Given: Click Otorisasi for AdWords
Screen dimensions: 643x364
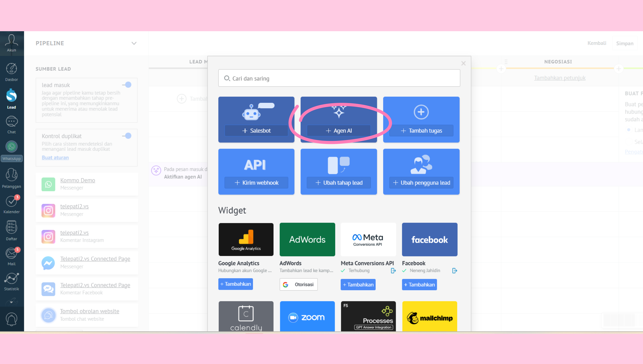Looking at the screenshot, I should (x=299, y=285).
